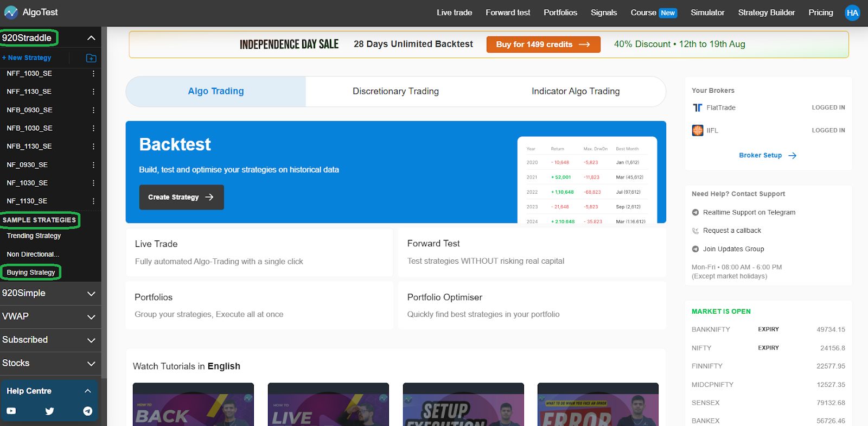The width and height of the screenshot is (868, 426).
Task: Expand the 920Simple folder
Action: 91,294
